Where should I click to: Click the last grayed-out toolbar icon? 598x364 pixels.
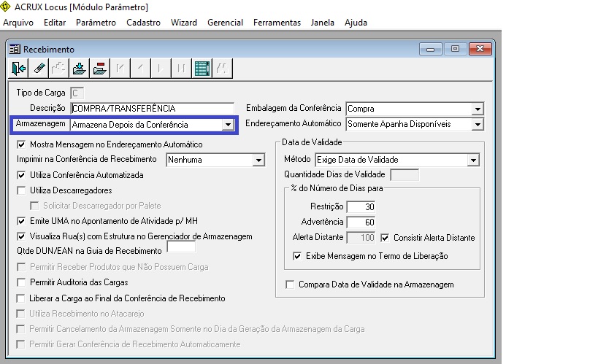point(223,69)
